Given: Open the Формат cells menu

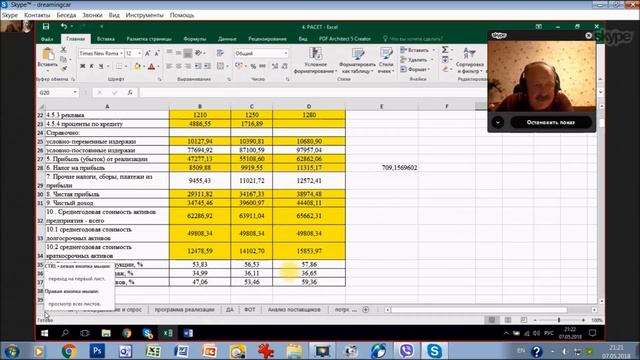Looking at the screenshot, I should pyautogui.click(x=416, y=69).
